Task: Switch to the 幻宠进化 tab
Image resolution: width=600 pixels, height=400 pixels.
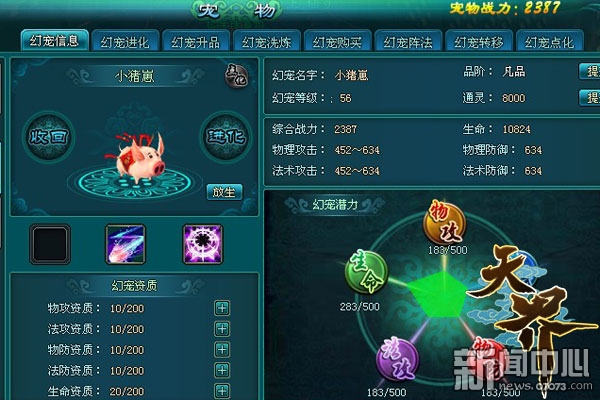Action: (125, 41)
